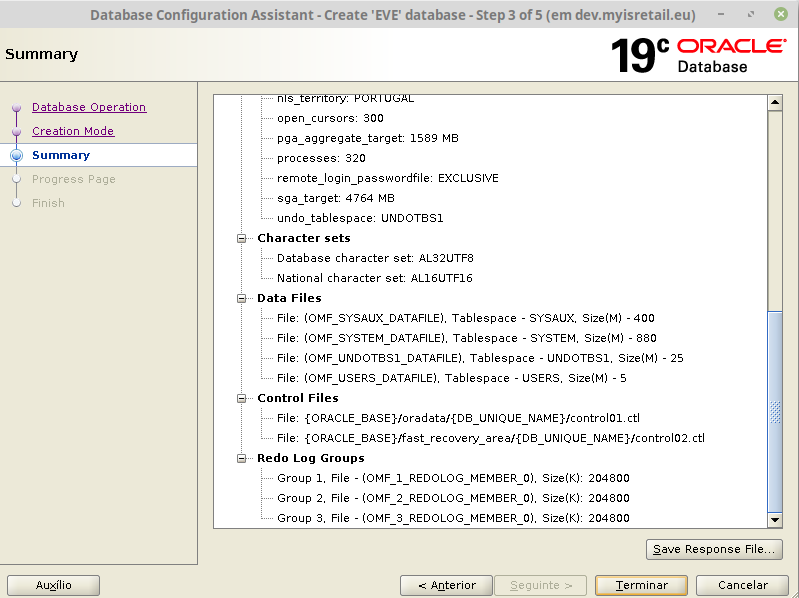Click the scrollbar down arrow
799x598 pixels.
(x=775, y=520)
